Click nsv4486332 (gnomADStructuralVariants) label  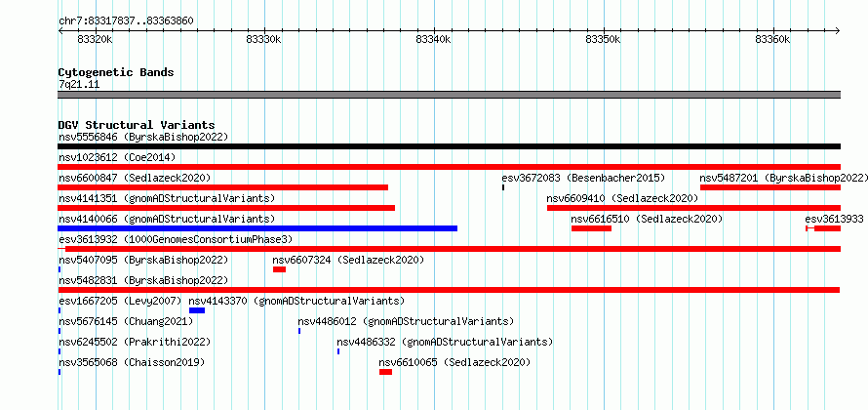445,342
